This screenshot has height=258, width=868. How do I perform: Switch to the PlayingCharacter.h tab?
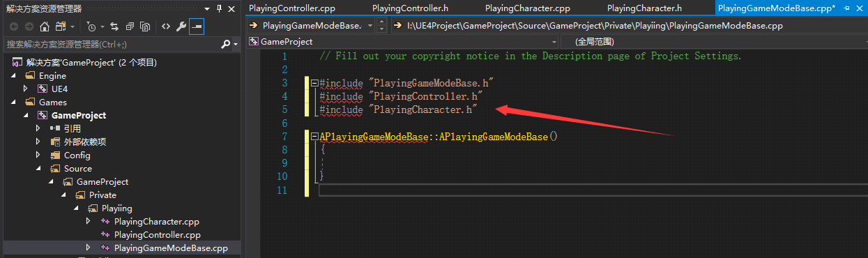pos(644,8)
